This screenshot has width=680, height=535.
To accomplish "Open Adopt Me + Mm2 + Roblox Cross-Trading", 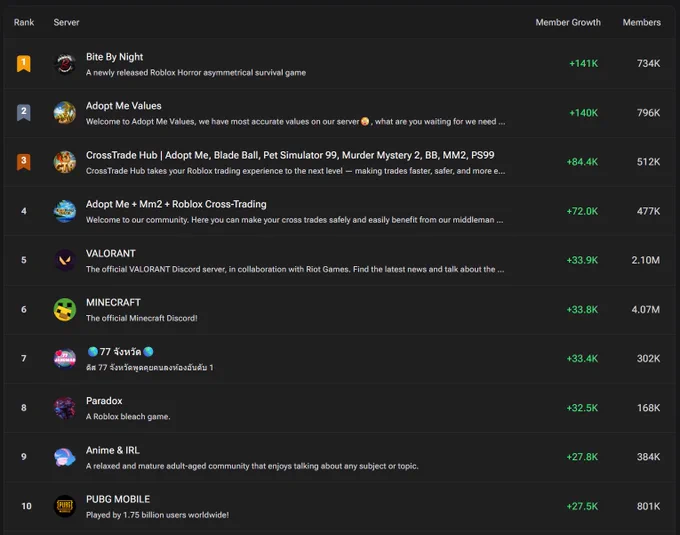I will 176,204.
